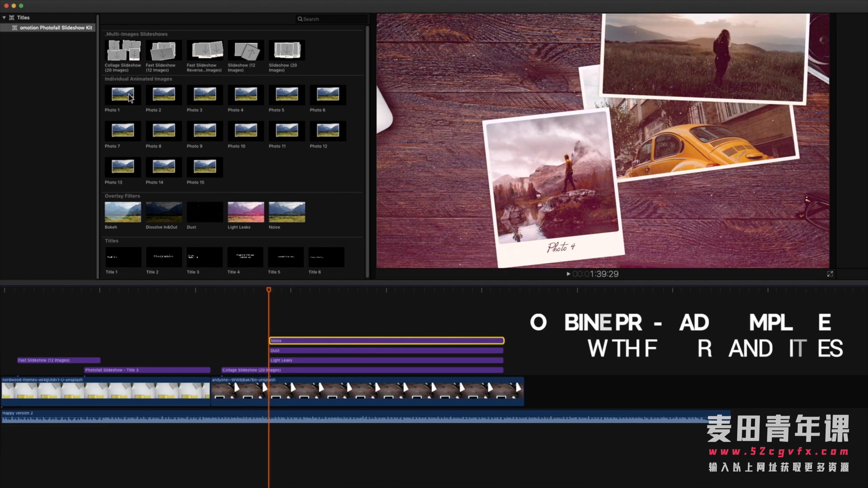Click the search magnifier icon in browser
The height and width of the screenshot is (488, 868).
300,19
